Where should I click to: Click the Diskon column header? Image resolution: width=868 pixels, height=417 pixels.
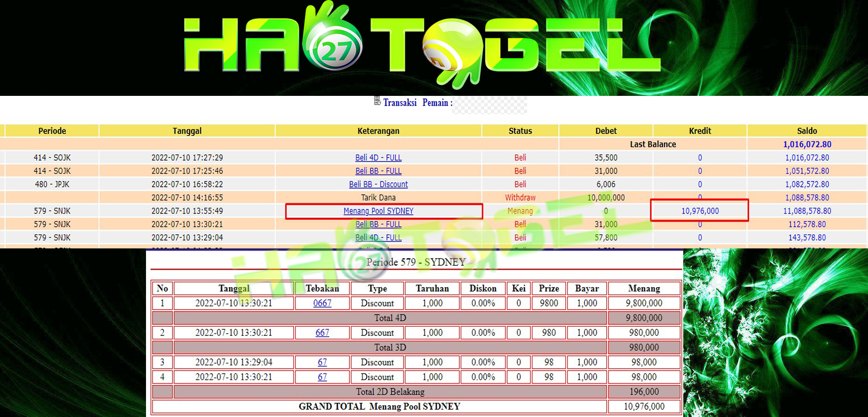coord(483,289)
